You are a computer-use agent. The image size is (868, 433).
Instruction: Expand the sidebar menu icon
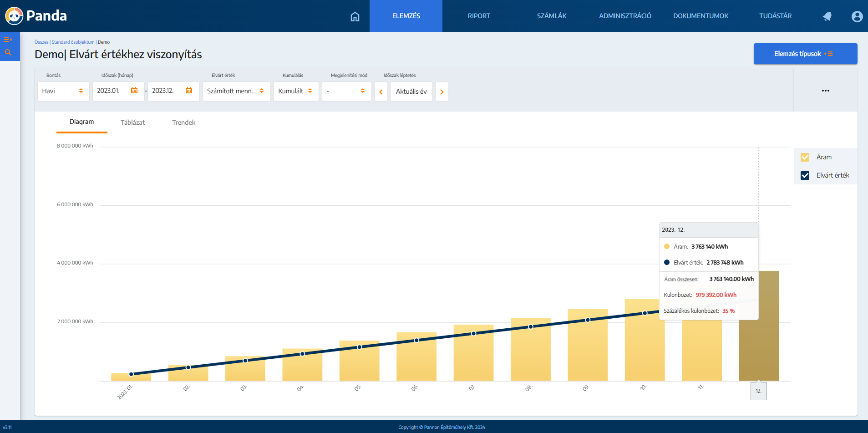tap(8, 40)
